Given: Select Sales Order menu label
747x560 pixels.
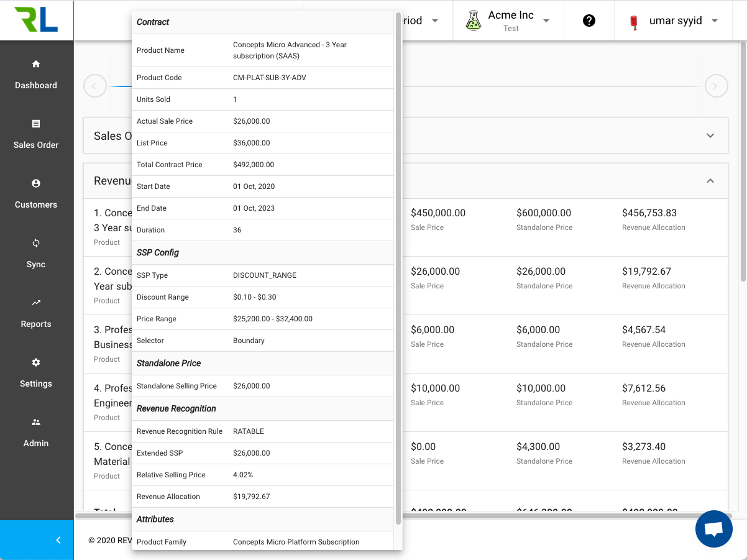Looking at the screenshot, I should 36,145.
